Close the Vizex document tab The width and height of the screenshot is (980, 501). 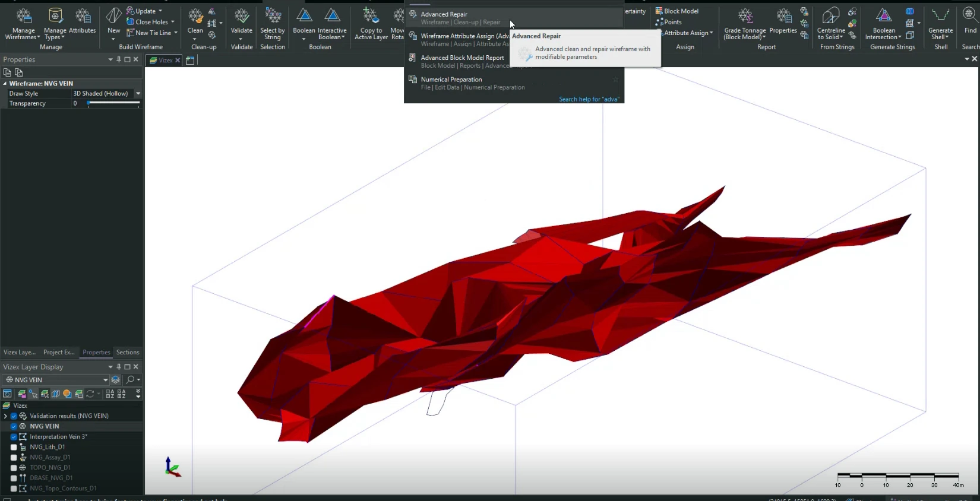tap(177, 60)
